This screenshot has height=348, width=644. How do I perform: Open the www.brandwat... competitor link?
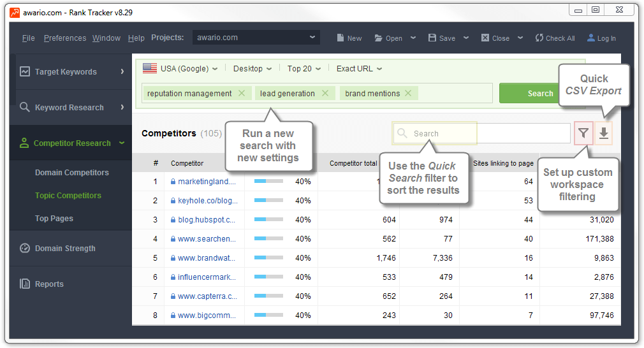[206, 258]
